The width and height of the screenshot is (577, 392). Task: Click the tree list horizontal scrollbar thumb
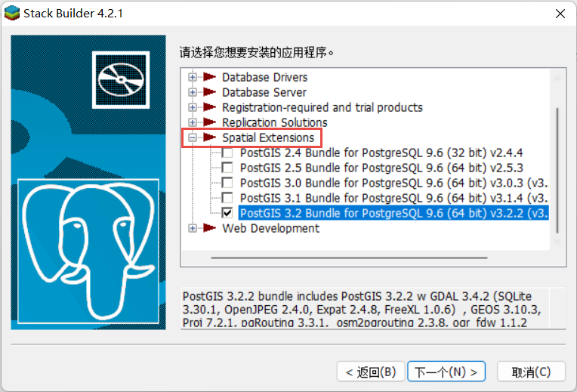[349, 258]
